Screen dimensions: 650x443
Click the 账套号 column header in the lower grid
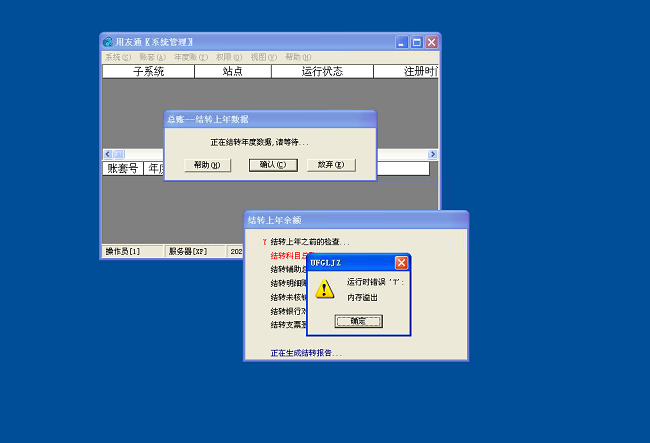point(123,168)
